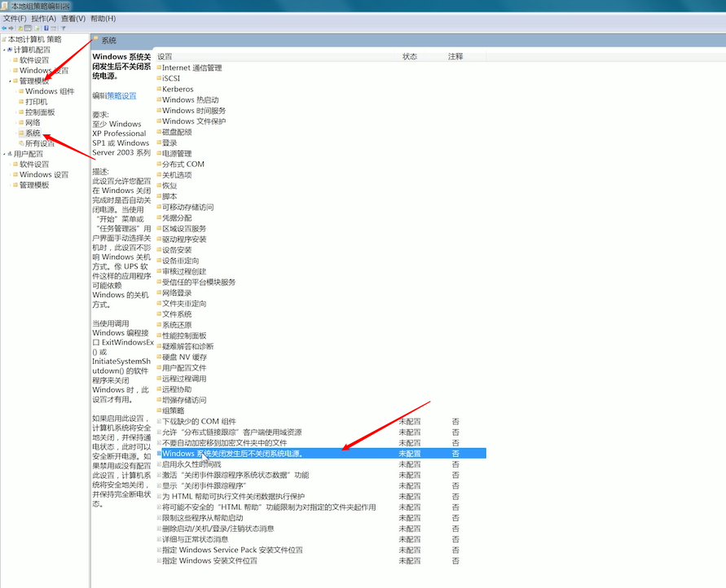The width and height of the screenshot is (726, 588).
Task: Select 显示"关闭事件跟踪程序" policy
Action: click(x=205, y=485)
